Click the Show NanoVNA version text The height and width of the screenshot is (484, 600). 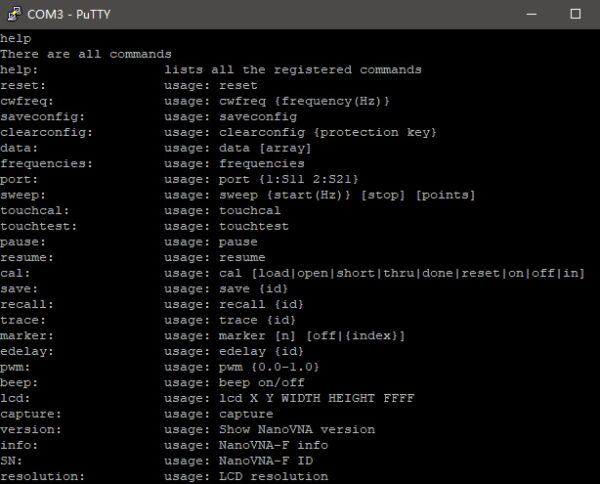[x=297, y=430]
